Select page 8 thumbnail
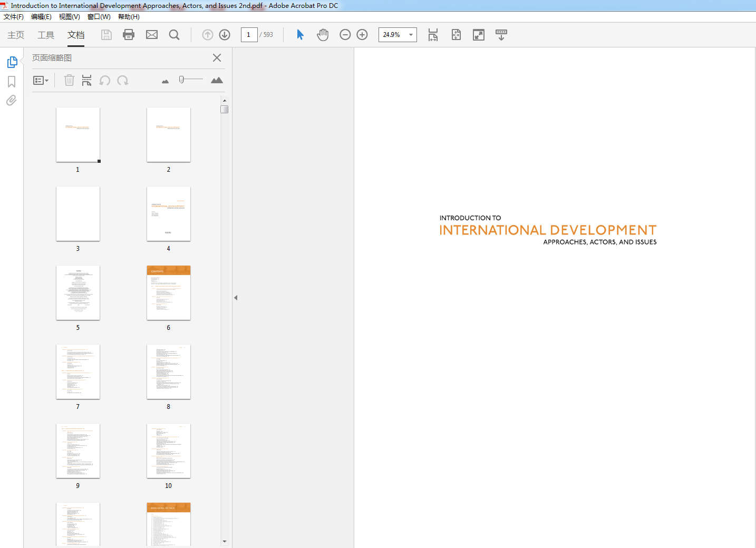 (x=169, y=372)
